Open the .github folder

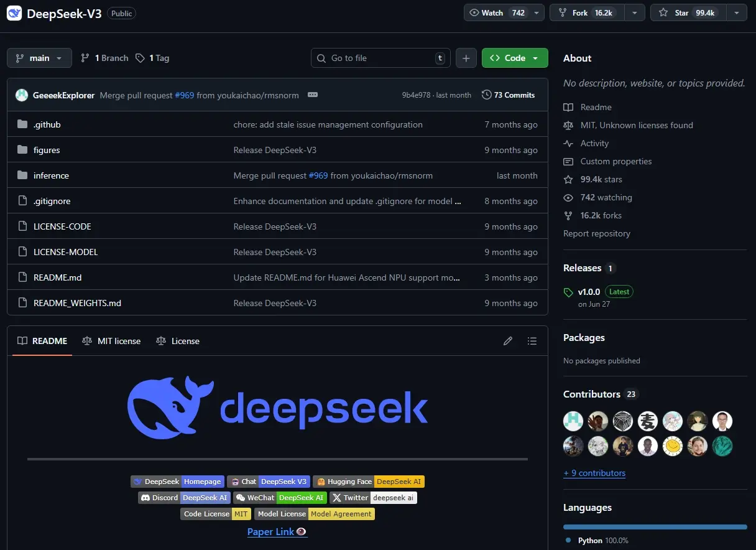(47, 124)
